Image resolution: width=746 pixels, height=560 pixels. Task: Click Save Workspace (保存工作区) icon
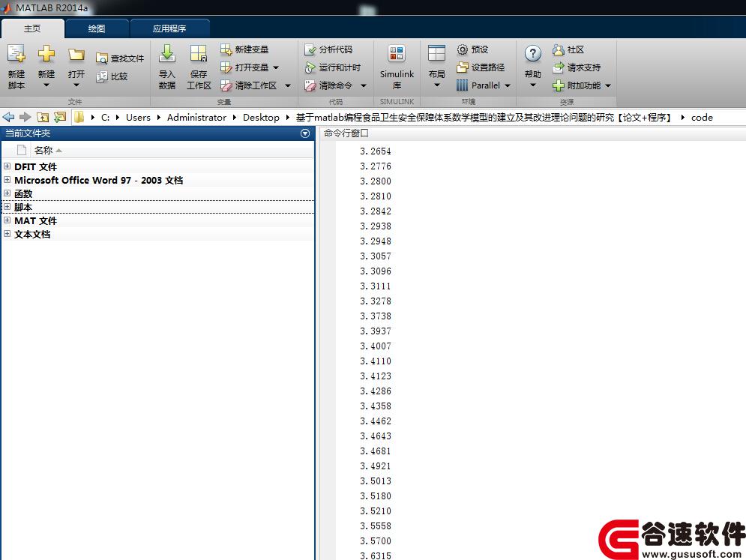point(199,54)
